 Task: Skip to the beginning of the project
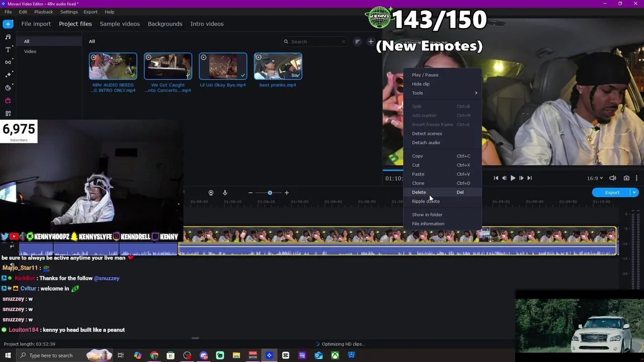pos(496,178)
